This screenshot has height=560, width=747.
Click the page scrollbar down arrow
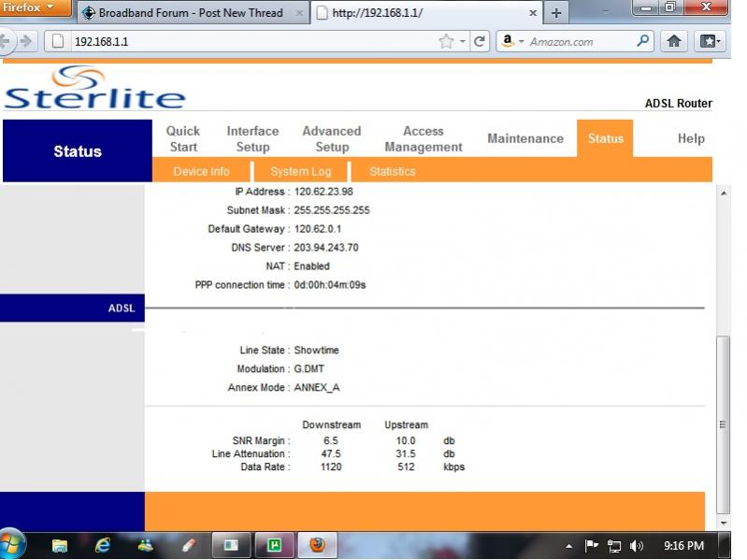(x=724, y=523)
